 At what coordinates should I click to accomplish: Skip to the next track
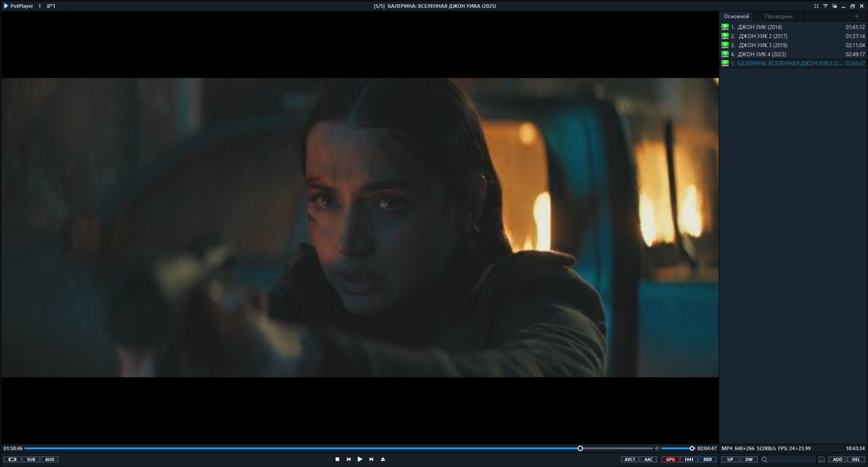pyautogui.click(x=371, y=460)
